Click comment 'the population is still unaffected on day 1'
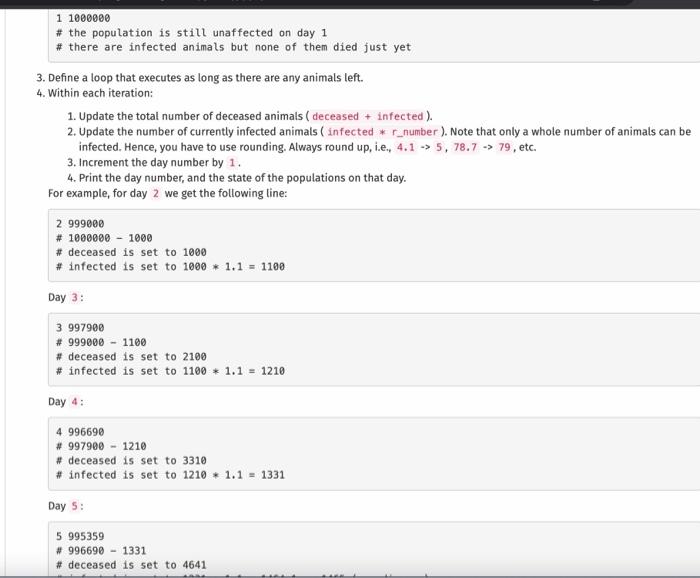 pos(192,33)
